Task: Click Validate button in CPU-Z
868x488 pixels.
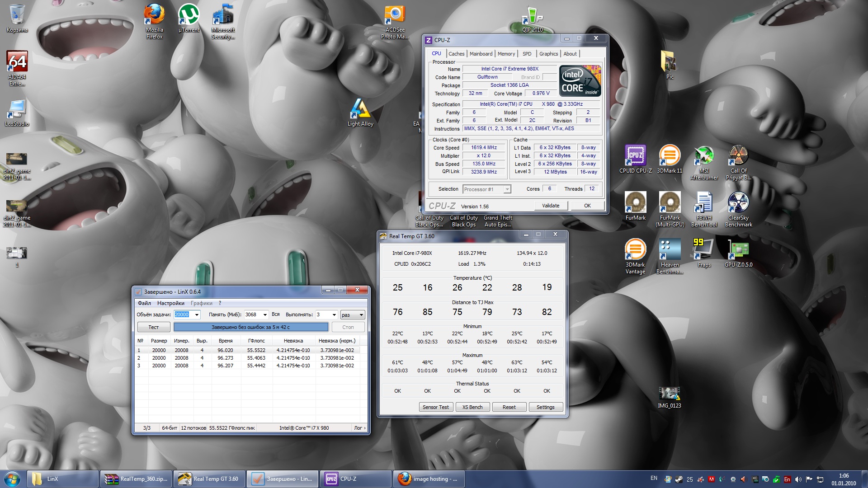Action: point(550,206)
